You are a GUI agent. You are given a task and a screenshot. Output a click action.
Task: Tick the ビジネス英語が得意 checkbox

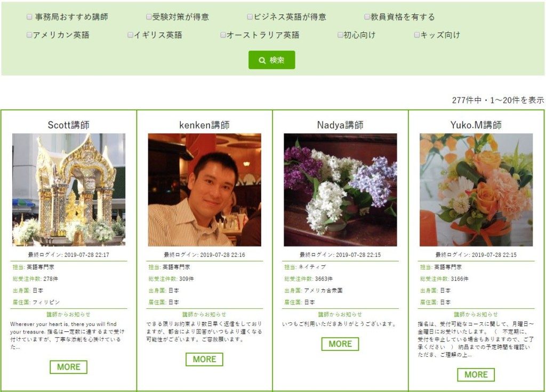250,17
